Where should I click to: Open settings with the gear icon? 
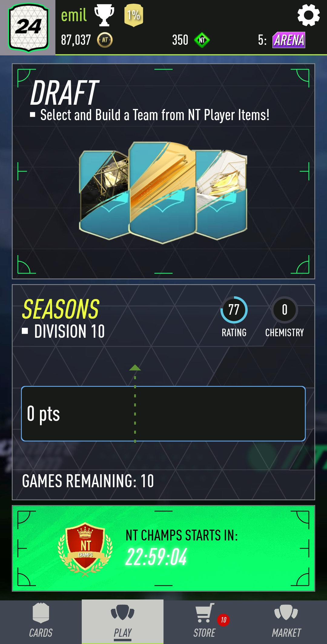click(308, 15)
